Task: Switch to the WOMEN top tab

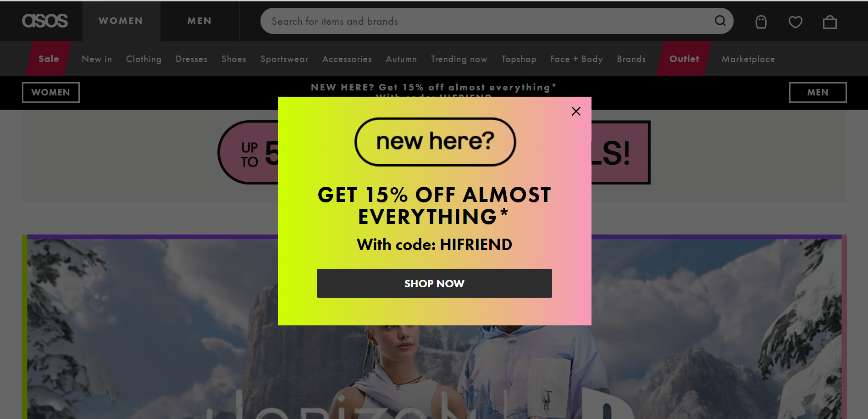Action: click(121, 21)
